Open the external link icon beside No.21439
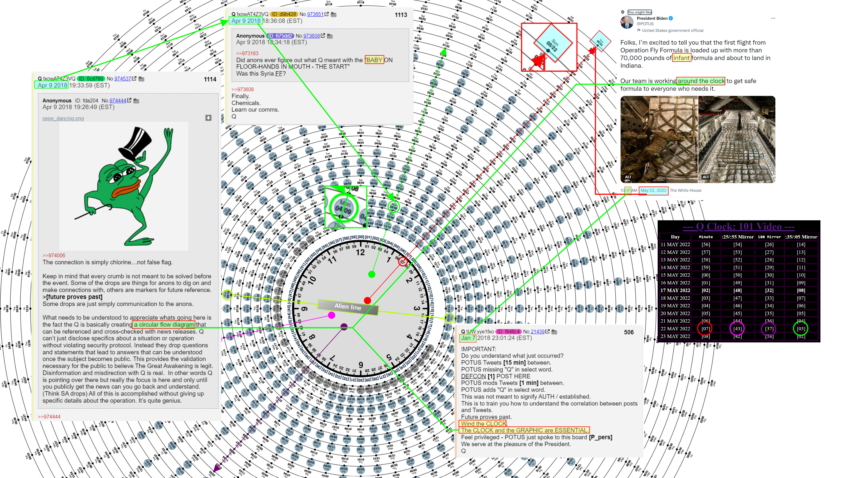This screenshot has width=868, height=478. click(548, 331)
